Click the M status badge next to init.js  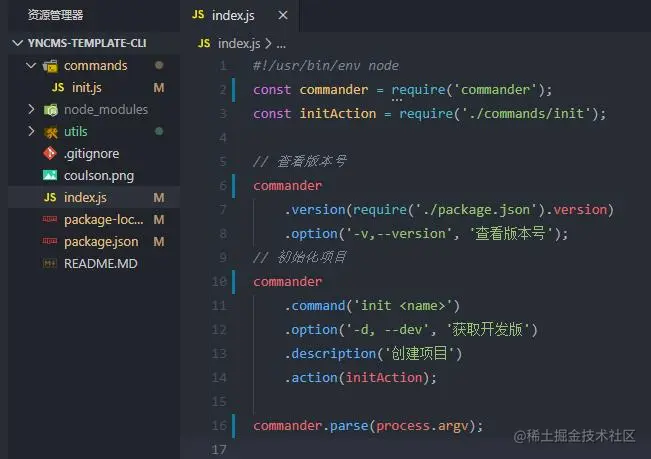click(159, 88)
